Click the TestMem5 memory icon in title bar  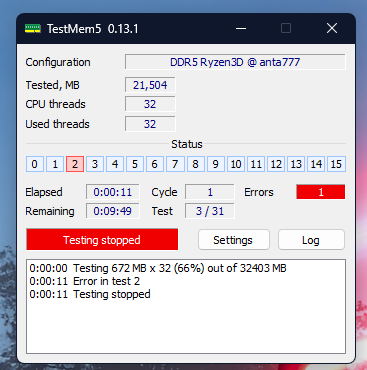point(33,29)
